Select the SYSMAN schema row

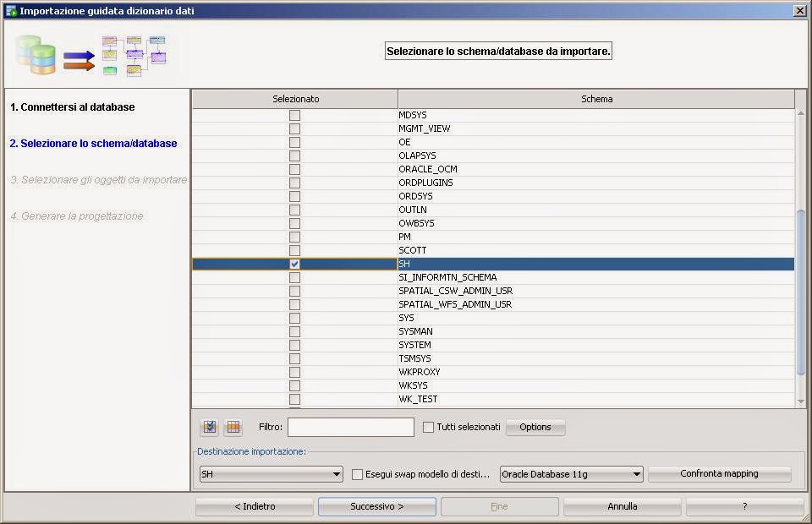[x=493, y=331]
